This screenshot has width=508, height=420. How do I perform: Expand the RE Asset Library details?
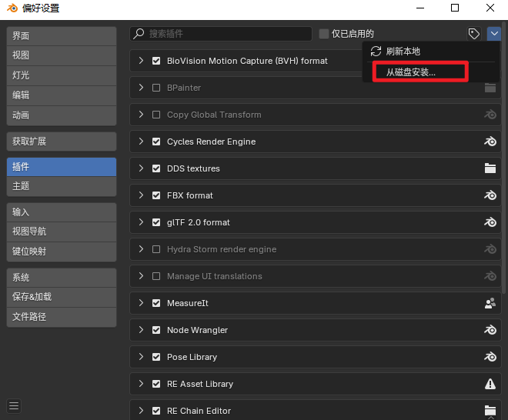(141, 383)
